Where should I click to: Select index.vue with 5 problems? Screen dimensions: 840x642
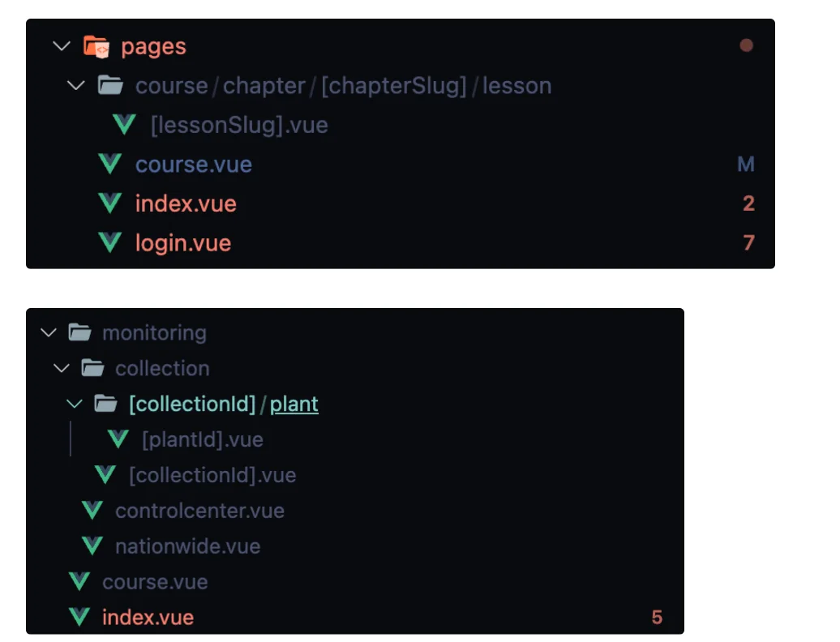[148, 618]
